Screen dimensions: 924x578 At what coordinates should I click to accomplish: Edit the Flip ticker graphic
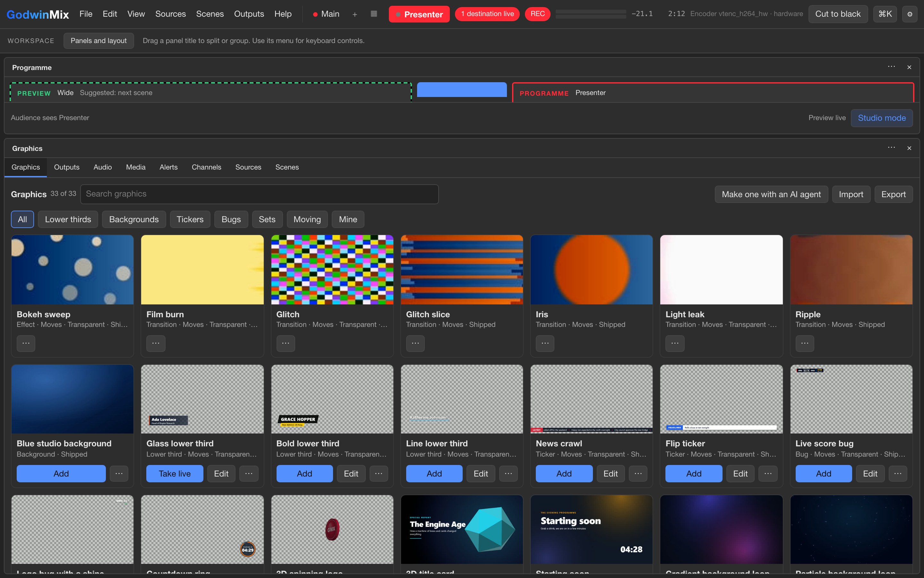pos(740,474)
